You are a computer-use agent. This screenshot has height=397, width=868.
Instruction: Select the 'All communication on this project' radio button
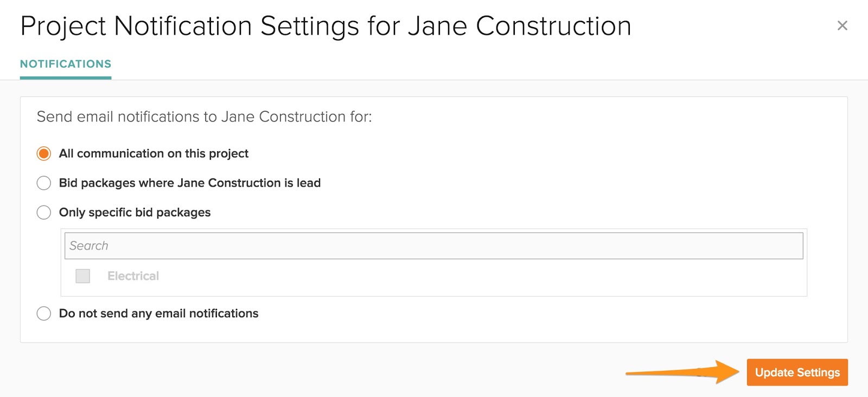click(x=44, y=153)
